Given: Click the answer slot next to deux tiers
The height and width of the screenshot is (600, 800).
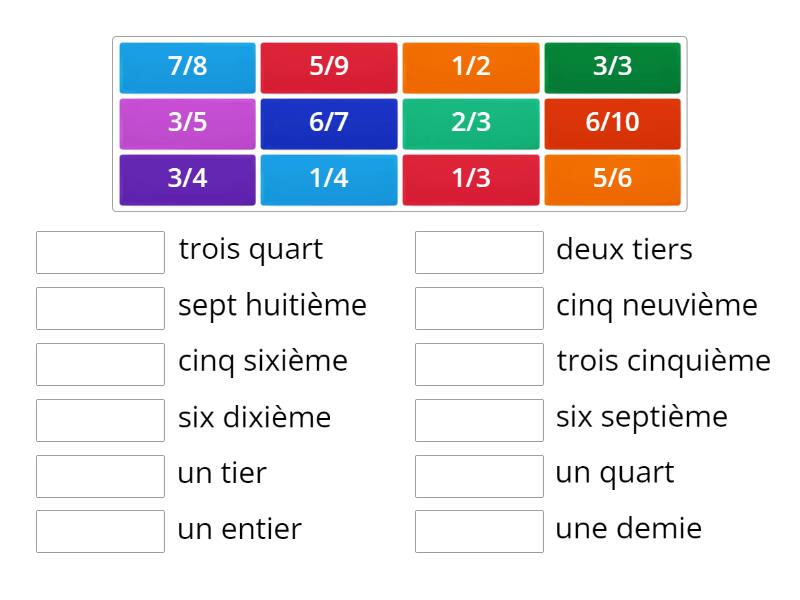Looking at the screenshot, I should pyautogui.click(x=479, y=252).
